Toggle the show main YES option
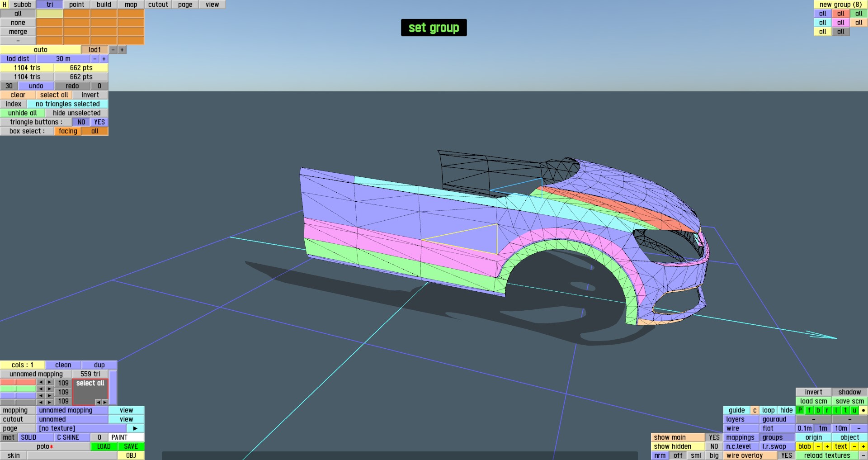 [x=714, y=437]
